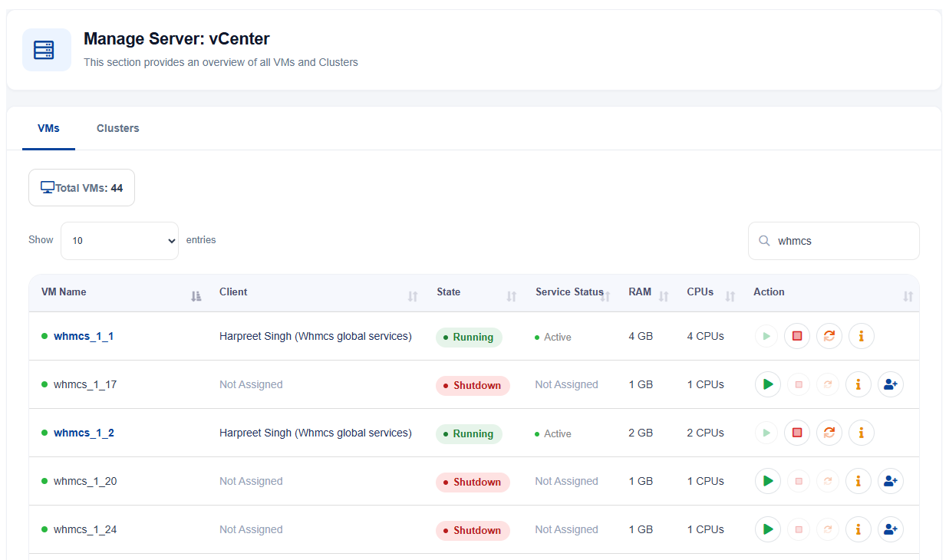Click Running badge for whmcs_1_2
The width and height of the screenshot is (949, 560).
[469, 433]
